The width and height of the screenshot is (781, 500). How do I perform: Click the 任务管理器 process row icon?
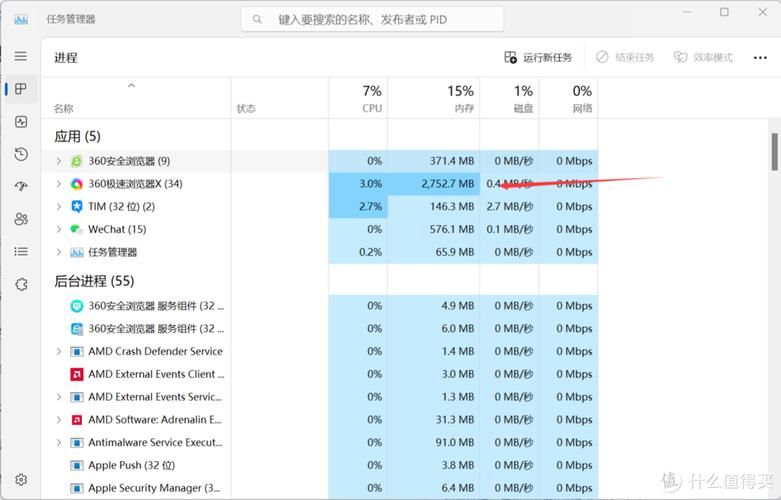pos(76,252)
